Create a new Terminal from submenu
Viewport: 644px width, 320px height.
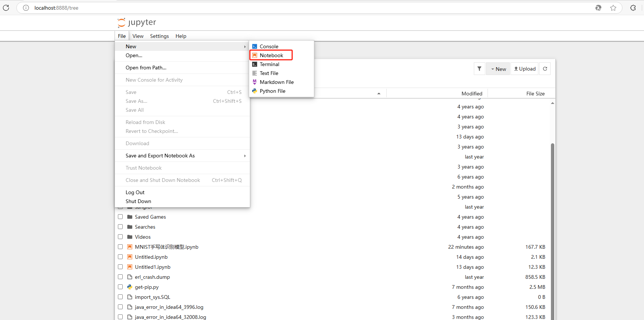[x=281, y=64]
